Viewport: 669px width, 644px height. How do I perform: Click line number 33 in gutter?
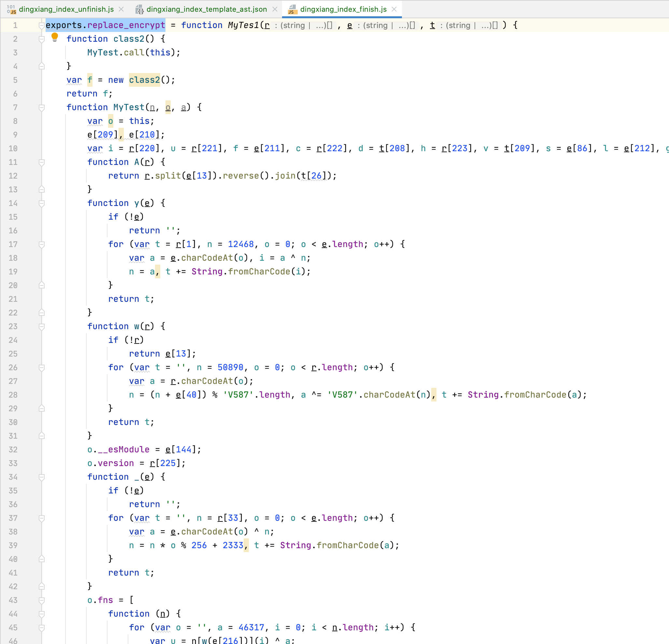(13, 463)
